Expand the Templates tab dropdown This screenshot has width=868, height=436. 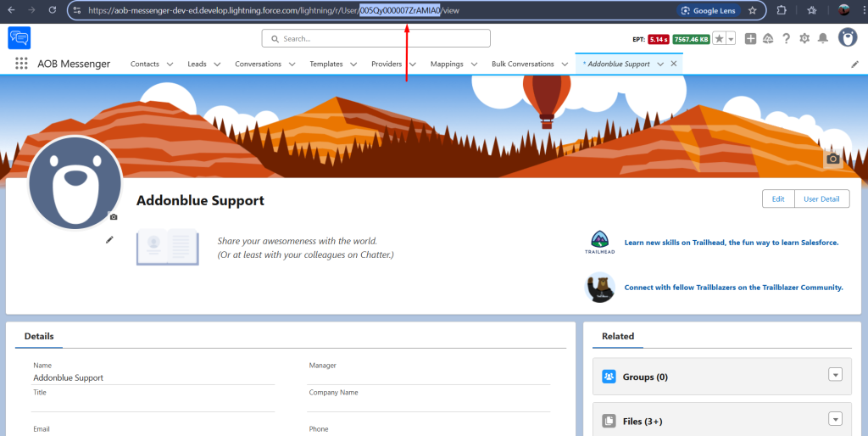(x=353, y=64)
